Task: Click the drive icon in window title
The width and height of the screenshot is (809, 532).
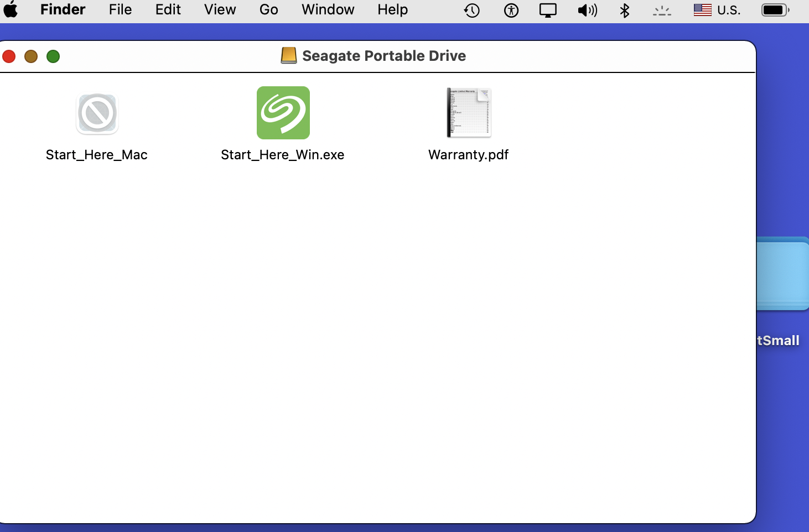Action: click(289, 55)
